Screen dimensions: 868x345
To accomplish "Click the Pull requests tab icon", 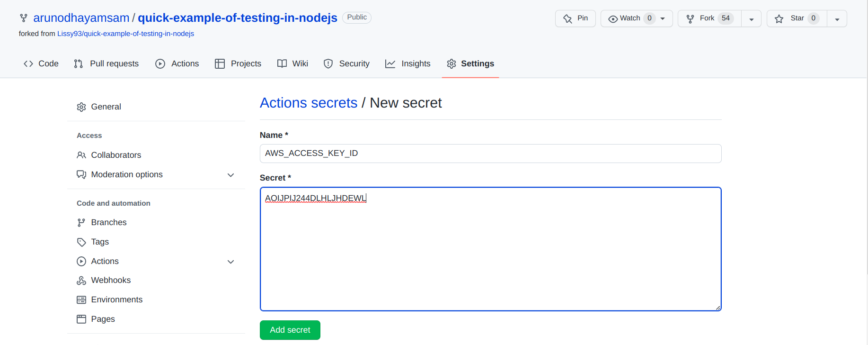I will (79, 64).
